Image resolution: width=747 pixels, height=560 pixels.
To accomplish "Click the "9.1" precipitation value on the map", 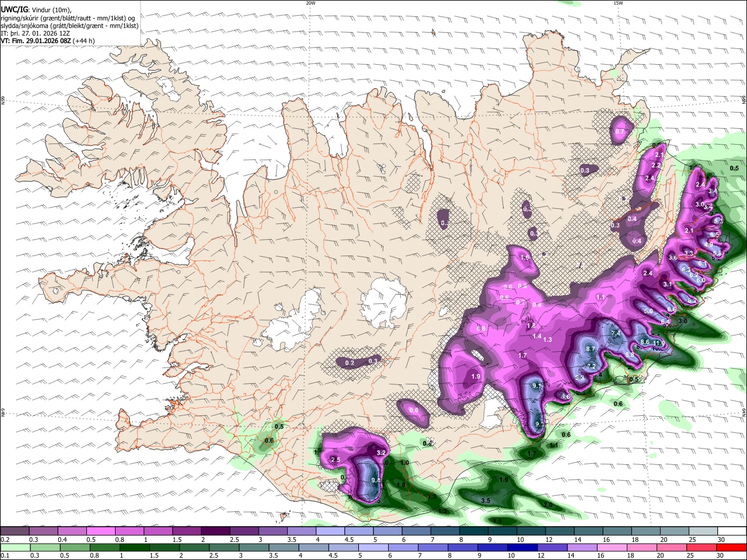I will pyautogui.click(x=537, y=386).
